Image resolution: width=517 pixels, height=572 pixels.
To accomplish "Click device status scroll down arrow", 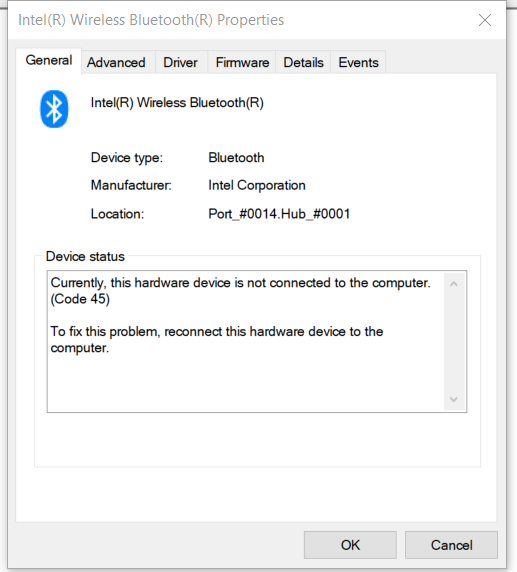I will click(x=454, y=399).
